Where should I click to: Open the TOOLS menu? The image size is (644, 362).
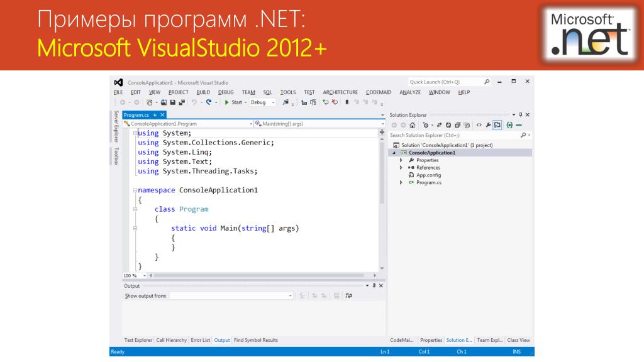click(288, 92)
